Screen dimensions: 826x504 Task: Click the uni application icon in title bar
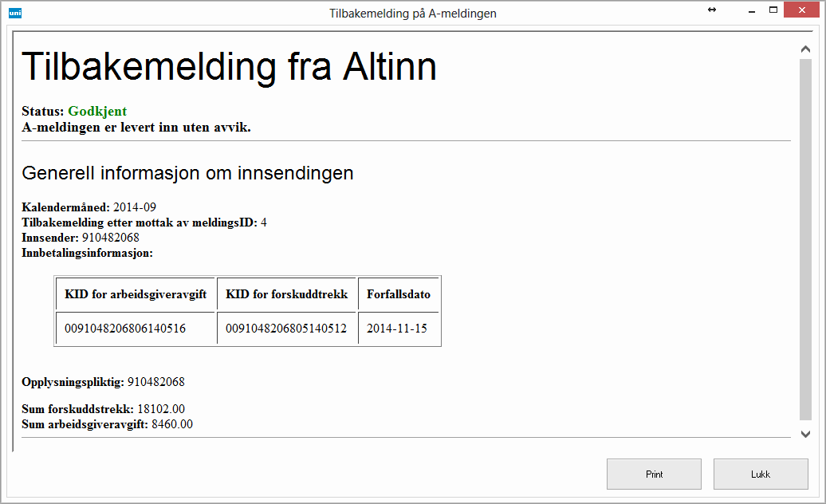coord(14,13)
